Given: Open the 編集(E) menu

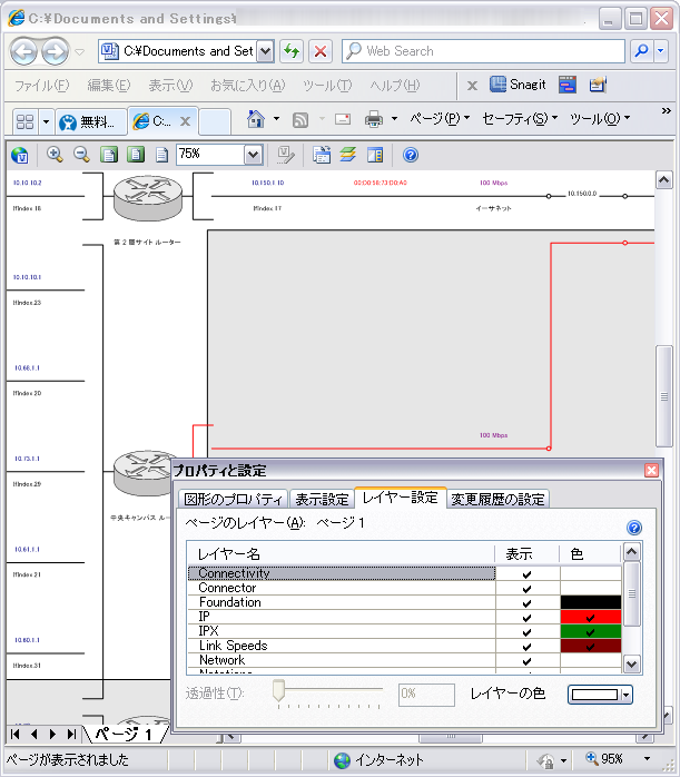Looking at the screenshot, I should (109, 85).
